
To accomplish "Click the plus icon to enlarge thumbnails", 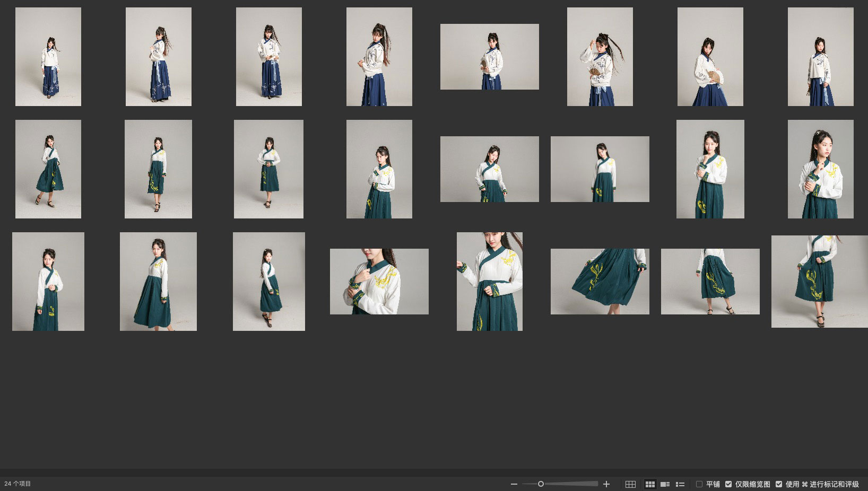I will click(606, 484).
